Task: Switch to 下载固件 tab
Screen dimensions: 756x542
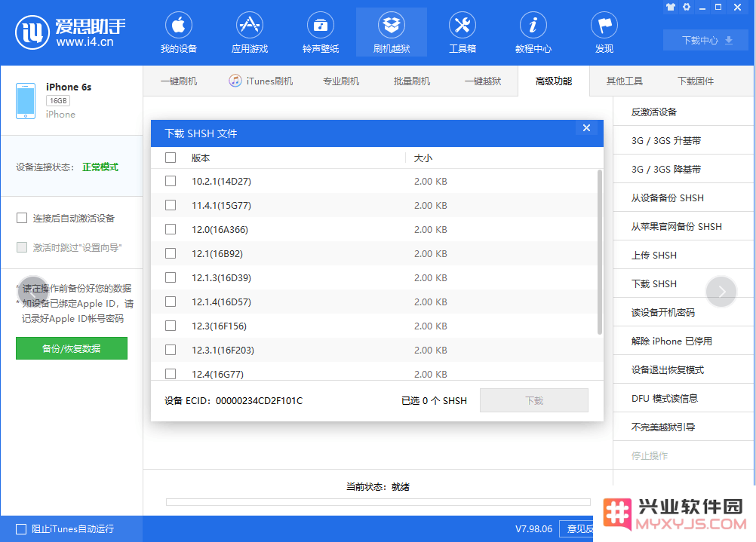Action: point(695,81)
